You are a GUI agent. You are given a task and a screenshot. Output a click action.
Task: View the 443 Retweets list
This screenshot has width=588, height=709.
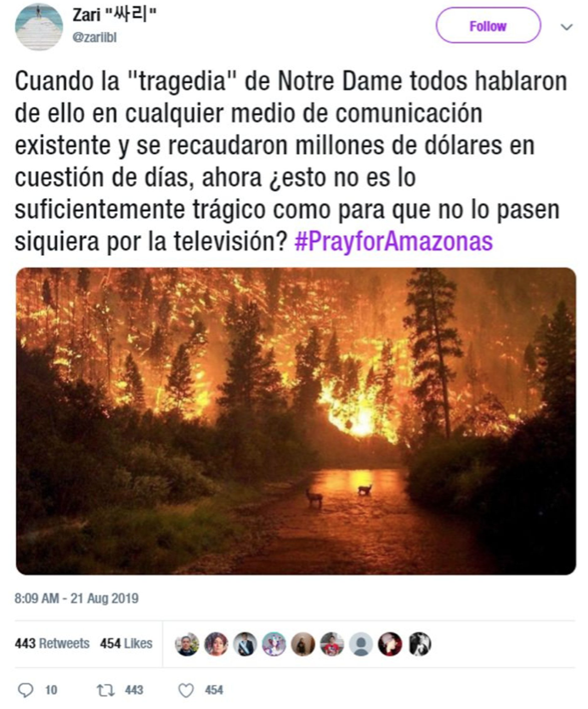[x=52, y=643]
